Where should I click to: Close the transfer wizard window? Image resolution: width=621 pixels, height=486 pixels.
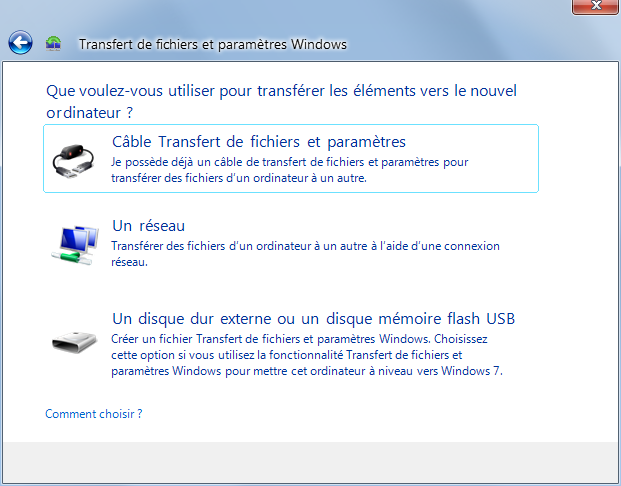(x=595, y=6)
